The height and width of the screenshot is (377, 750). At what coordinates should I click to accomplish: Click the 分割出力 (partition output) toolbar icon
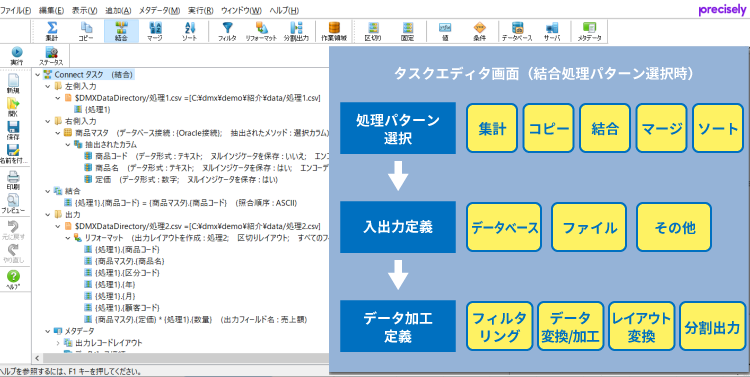(296, 31)
